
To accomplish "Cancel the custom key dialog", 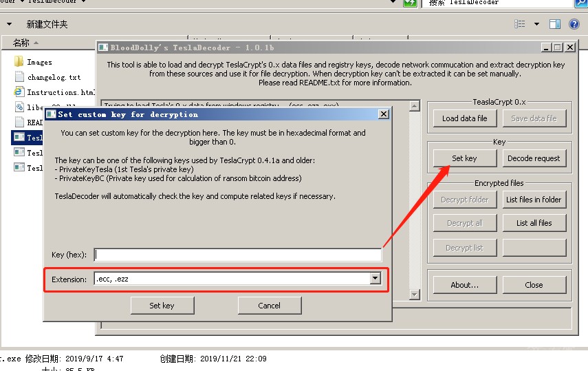I will pyautogui.click(x=270, y=306).
